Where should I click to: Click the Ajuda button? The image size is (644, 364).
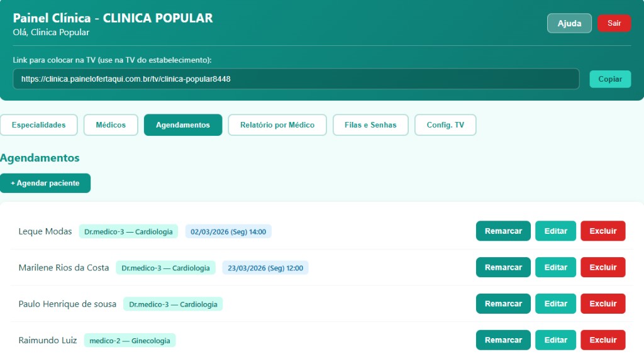pos(569,23)
